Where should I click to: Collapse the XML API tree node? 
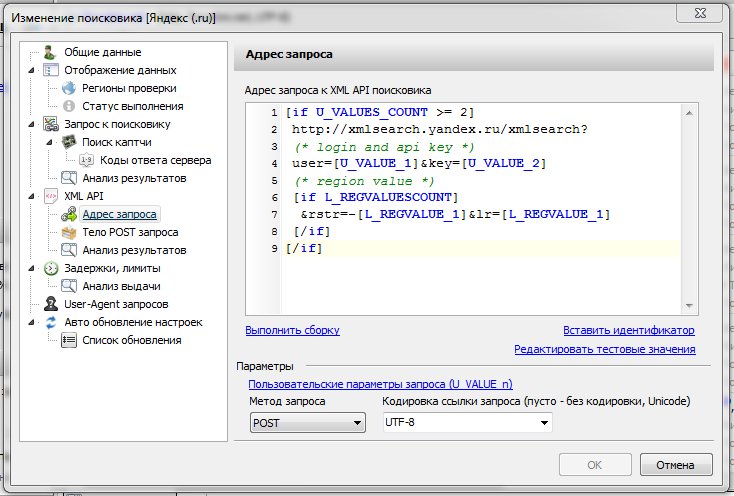pyautogui.click(x=33, y=197)
